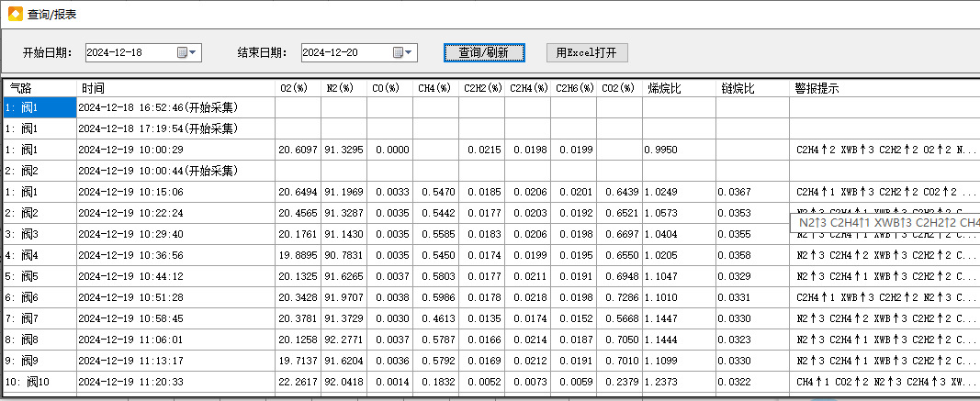Select the 8: 阀8 row cell
980x401 pixels.
coord(40,340)
